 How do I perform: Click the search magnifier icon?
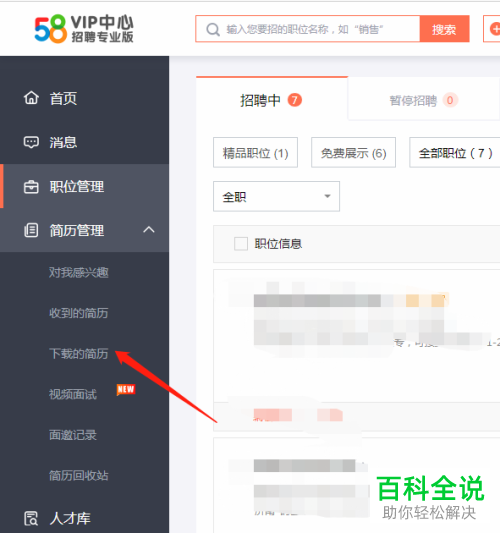coord(213,30)
